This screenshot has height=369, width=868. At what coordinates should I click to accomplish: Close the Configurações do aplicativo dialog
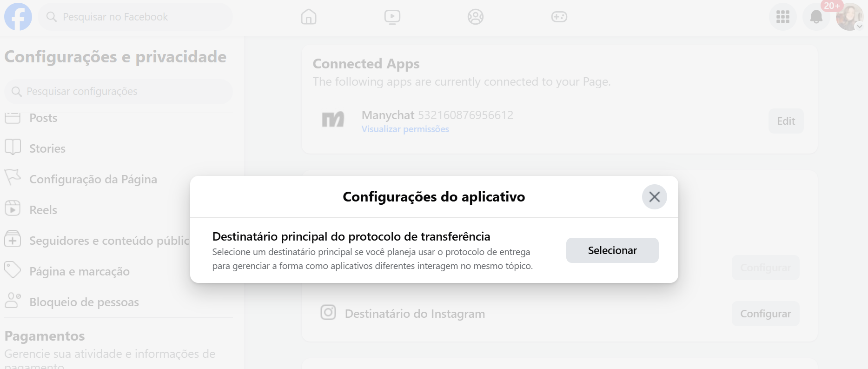tap(655, 197)
